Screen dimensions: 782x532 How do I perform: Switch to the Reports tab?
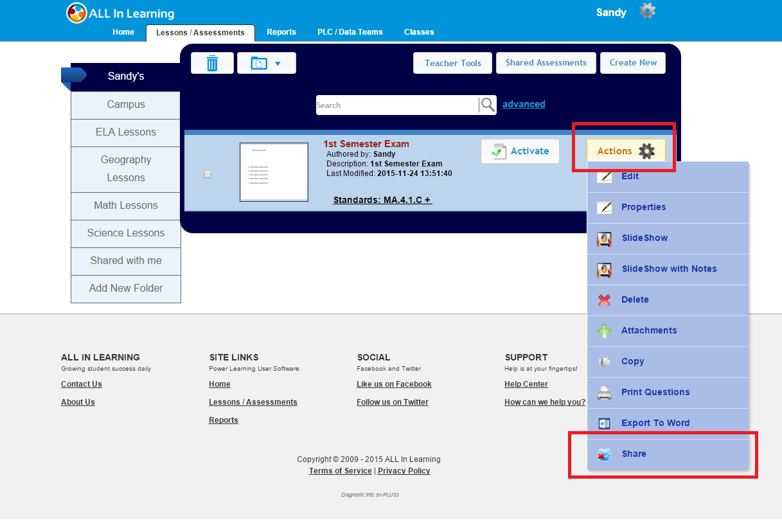[281, 32]
